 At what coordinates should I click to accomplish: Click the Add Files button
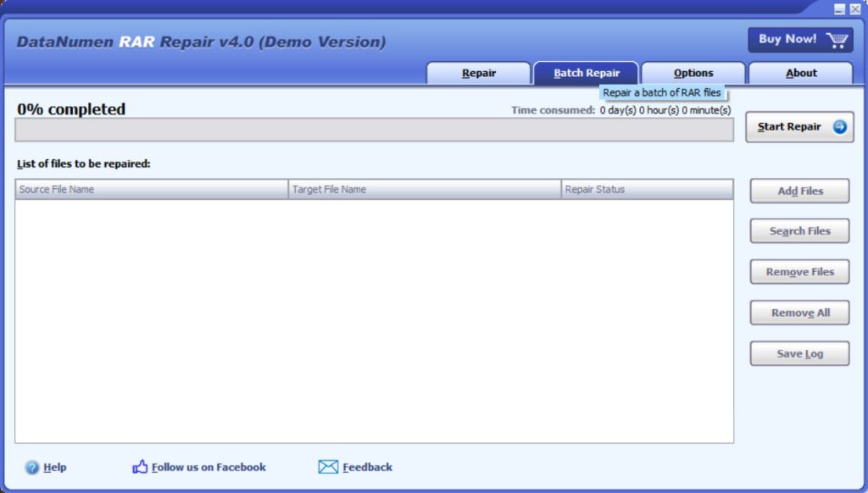coord(800,191)
